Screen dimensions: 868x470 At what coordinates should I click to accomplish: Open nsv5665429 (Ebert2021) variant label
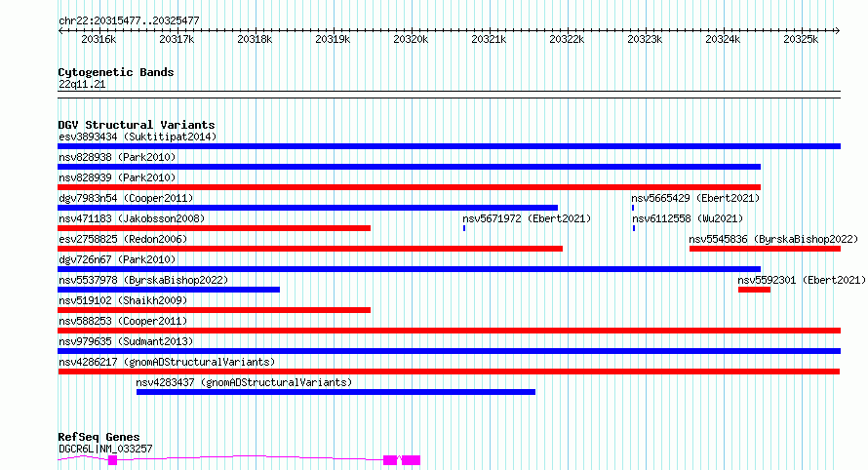click(x=695, y=198)
